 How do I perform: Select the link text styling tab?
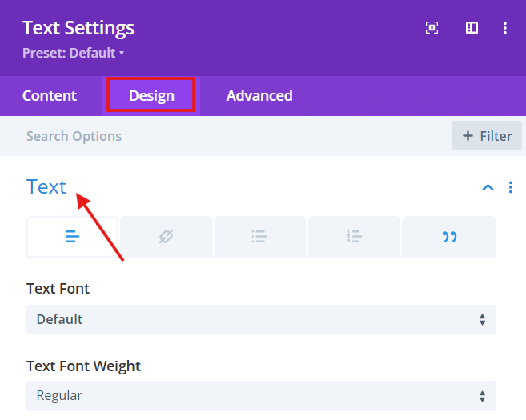click(166, 237)
